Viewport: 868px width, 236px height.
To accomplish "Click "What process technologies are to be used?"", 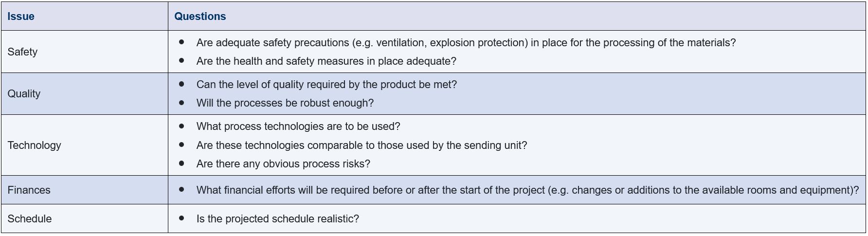I will (x=298, y=127).
